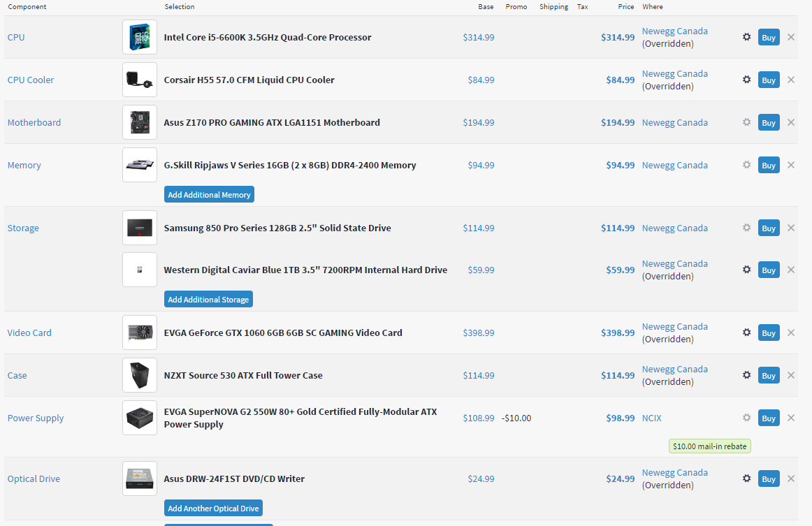Click the EVGA SuperNOVA power supply thumbnail
Image resolution: width=812 pixels, height=526 pixels.
(x=140, y=418)
